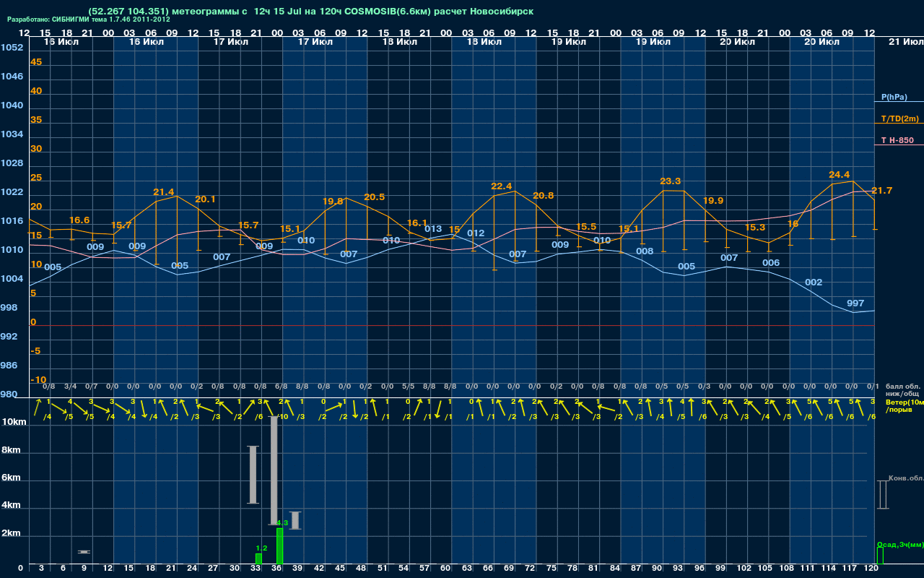Click forecast hour 120 on bottom axis

pos(871,569)
